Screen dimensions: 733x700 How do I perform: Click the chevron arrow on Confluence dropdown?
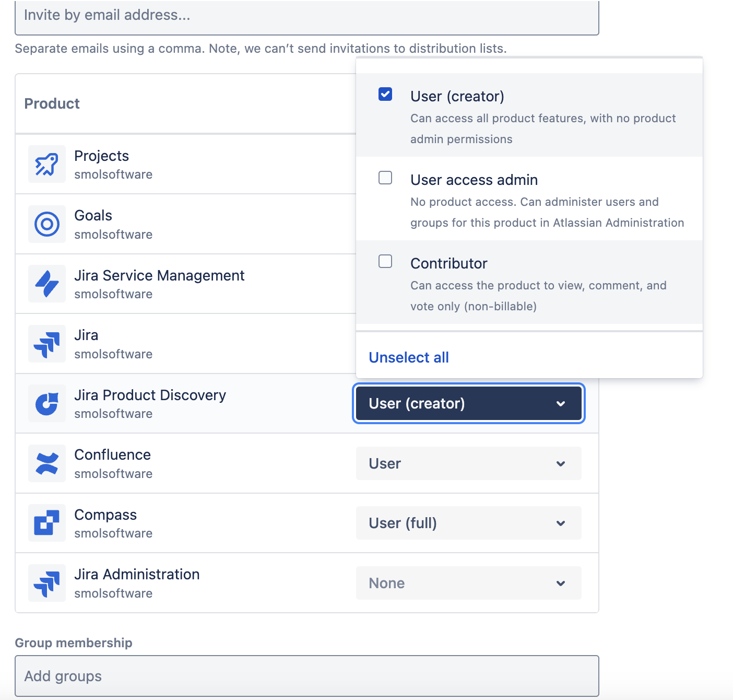tap(561, 463)
